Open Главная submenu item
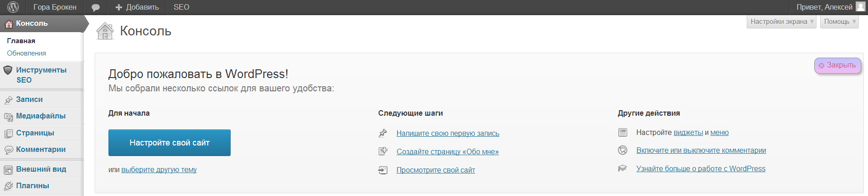This screenshot has width=868, height=196. [x=21, y=41]
